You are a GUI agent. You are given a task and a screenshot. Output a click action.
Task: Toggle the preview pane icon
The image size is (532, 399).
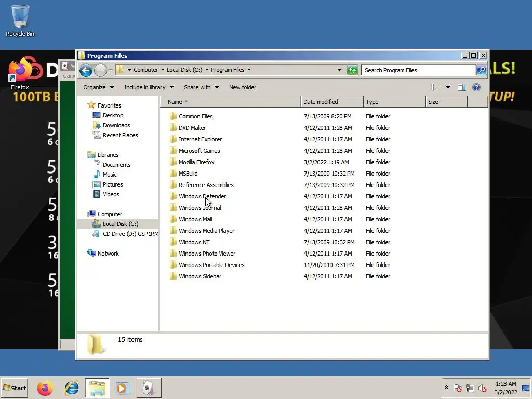click(462, 87)
